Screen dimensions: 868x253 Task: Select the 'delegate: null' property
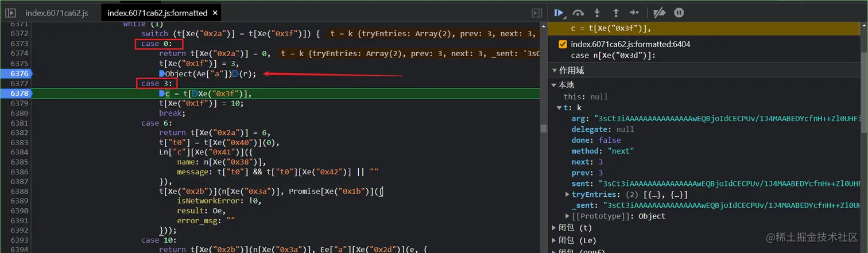point(602,130)
